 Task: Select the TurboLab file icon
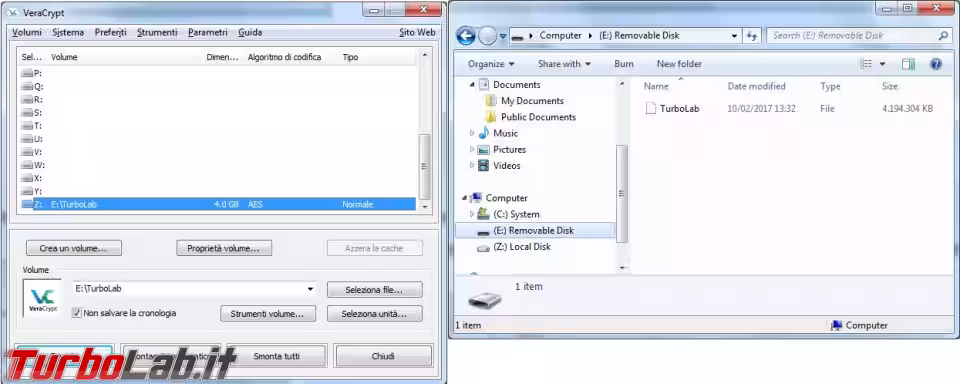click(651, 108)
